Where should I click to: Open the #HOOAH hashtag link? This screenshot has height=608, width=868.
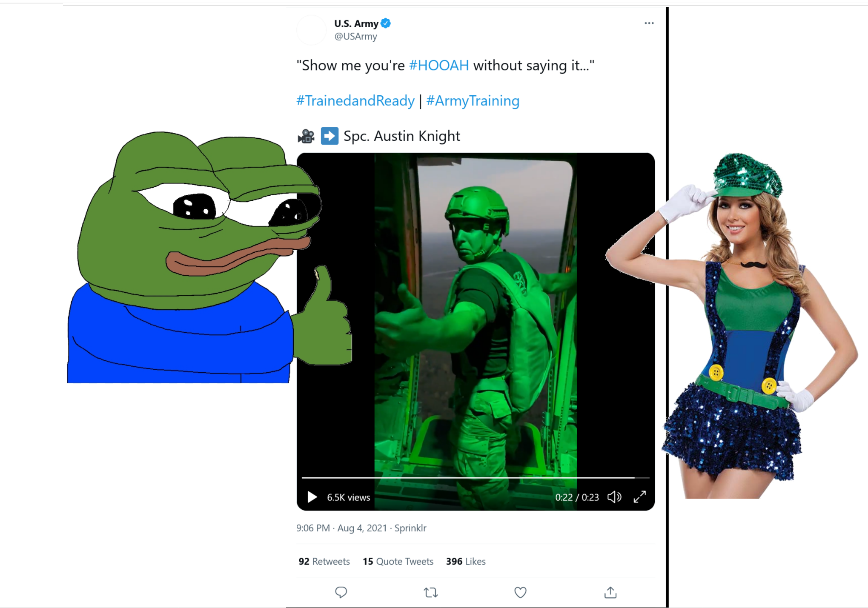439,66
